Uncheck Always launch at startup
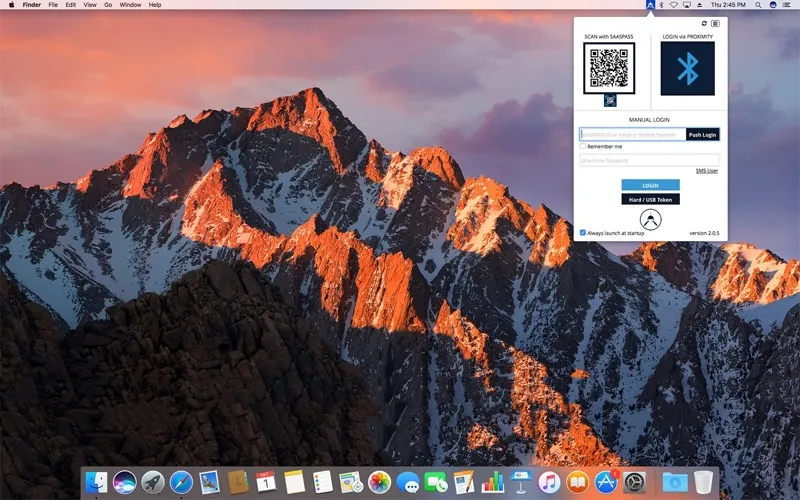800x500 pixels. (583, 232)
